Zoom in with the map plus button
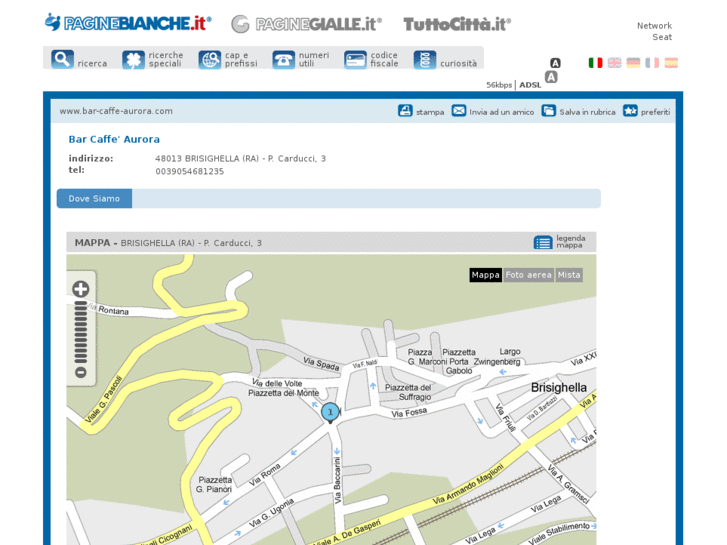The width and height of the screenshot is (727, 545). [81, 289]
